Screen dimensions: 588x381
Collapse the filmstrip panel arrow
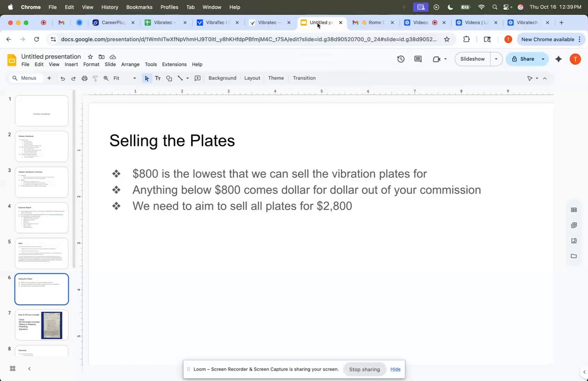click(29, 369)
